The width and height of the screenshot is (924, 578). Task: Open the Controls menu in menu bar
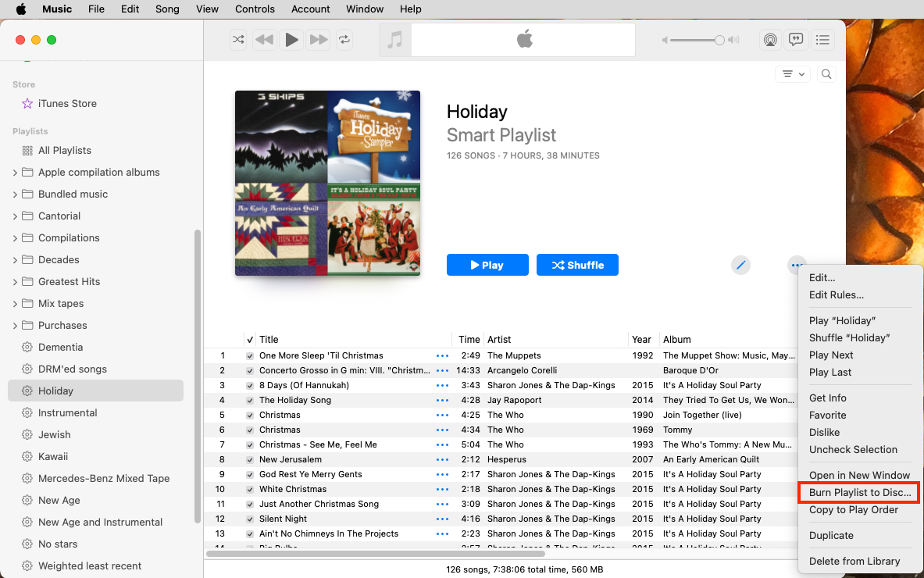pyautogui.click(x=255, y=9)
